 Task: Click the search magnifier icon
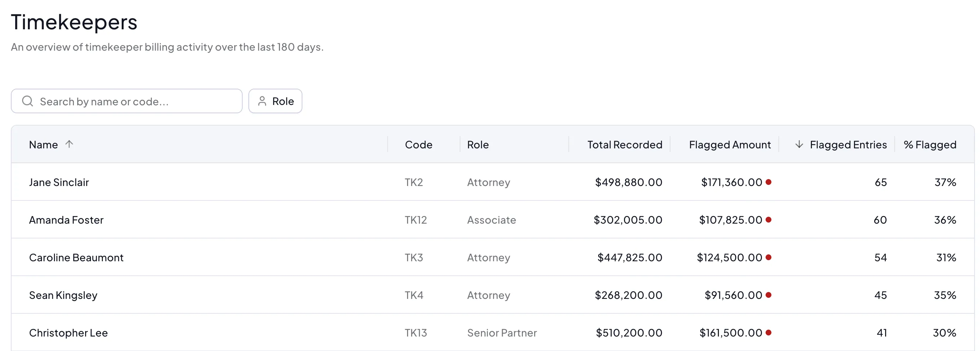[28, 101]
